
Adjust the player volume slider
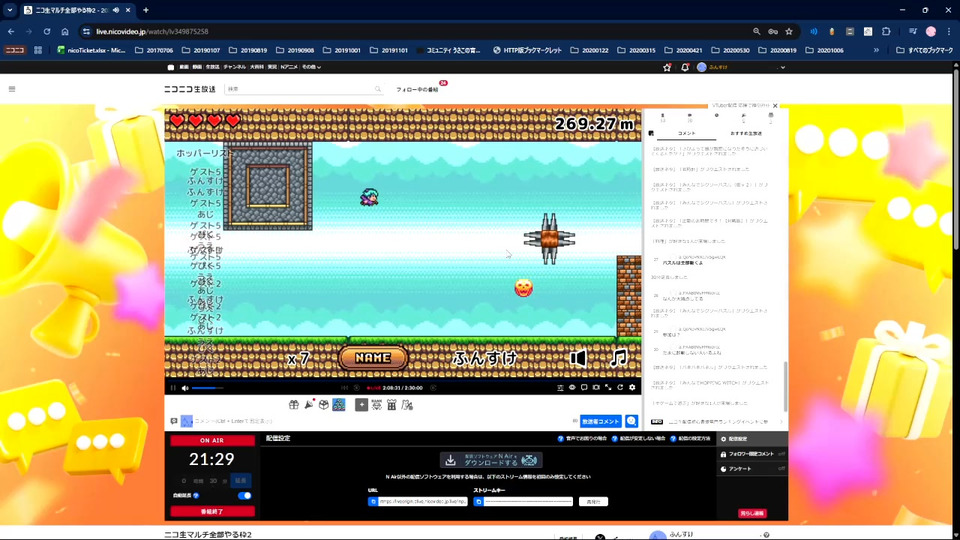208,388
